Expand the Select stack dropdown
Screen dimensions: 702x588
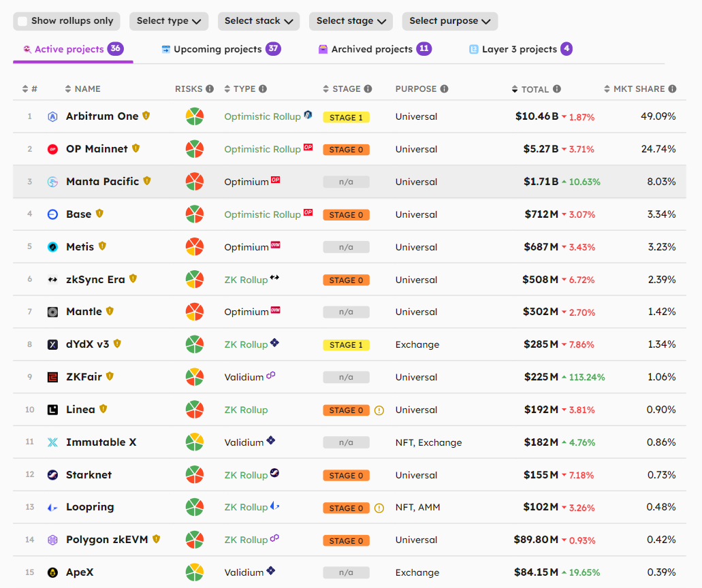tap(259, 21)
